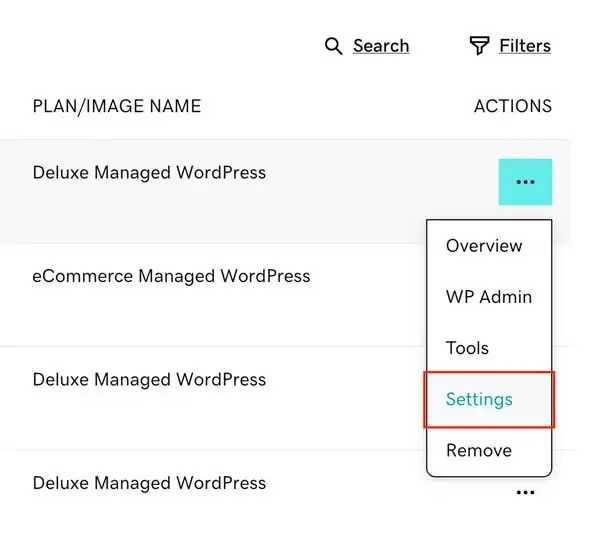The height and width of the screenshot is (539, 600).
Task: Open the Filters link
Action: [525, 46]
